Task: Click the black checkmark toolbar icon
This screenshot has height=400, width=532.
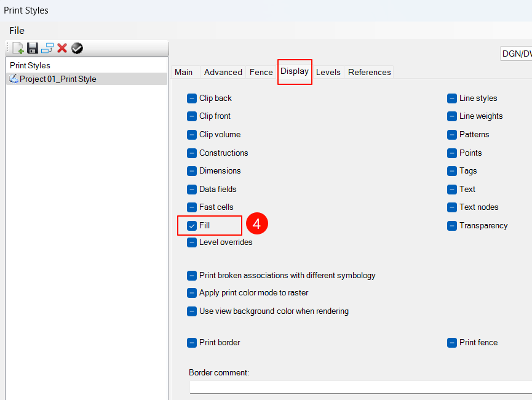Action: click(77, 48)
